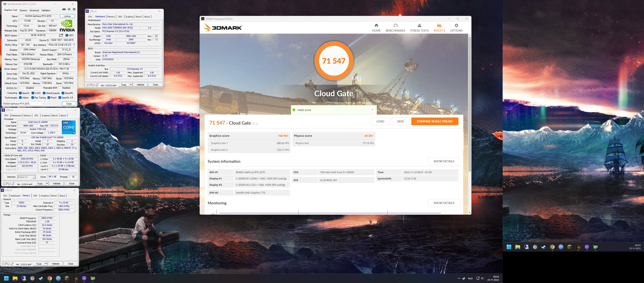
Task: Click the GPU-Z screenshot camera icon
Action: pos(64,9)
